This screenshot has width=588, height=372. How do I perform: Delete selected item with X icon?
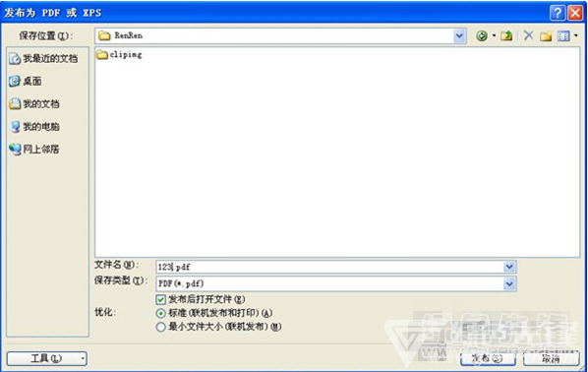[529, 35]
